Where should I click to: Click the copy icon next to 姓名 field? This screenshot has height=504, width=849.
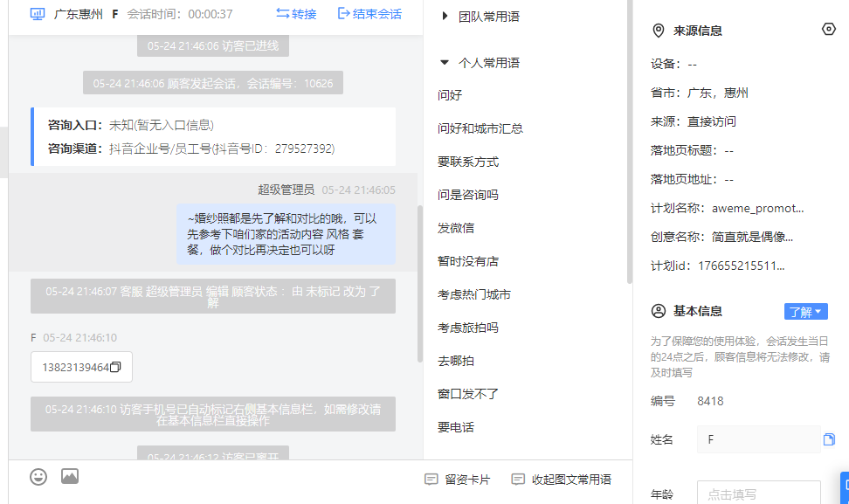pyautogui.click(x=829, y=439)
